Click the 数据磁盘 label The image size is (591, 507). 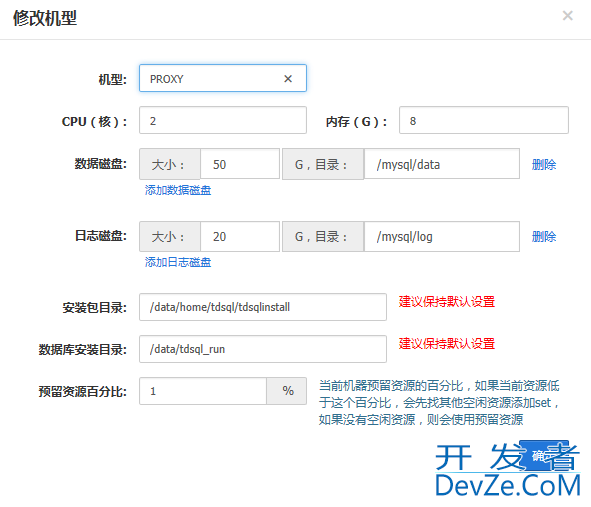point(101,164)
